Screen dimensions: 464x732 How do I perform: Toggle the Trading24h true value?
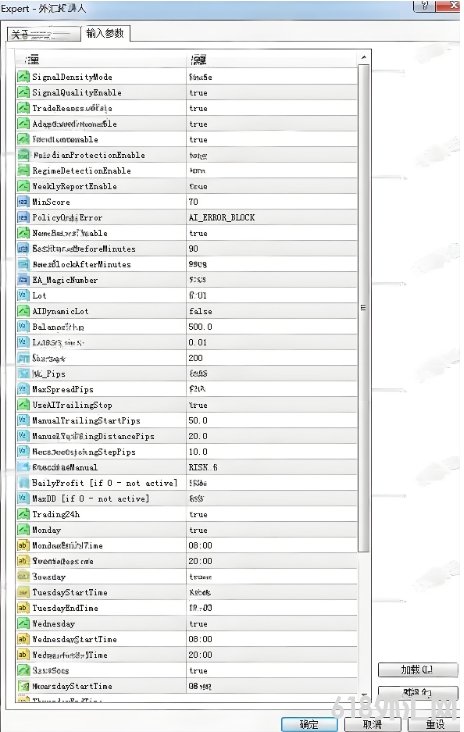(x=272, y=514)
